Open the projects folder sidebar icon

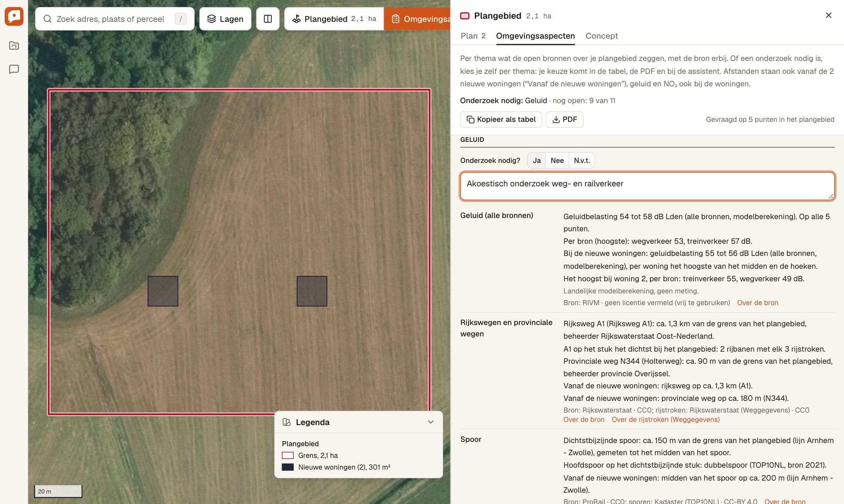point(14,45)
